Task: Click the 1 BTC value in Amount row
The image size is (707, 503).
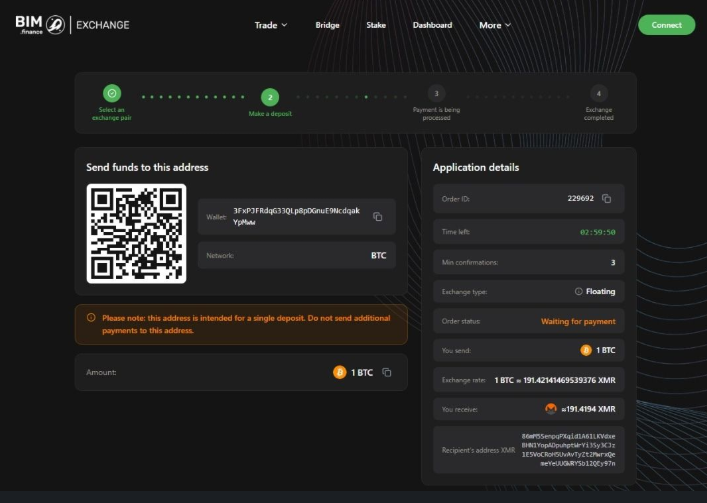Action: click(x=362, y=373)
